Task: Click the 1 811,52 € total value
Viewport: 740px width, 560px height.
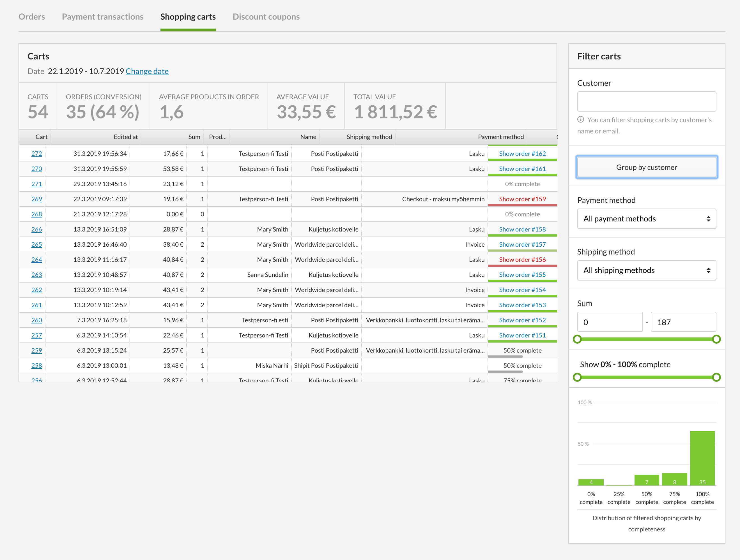Action: coord(396,112)
